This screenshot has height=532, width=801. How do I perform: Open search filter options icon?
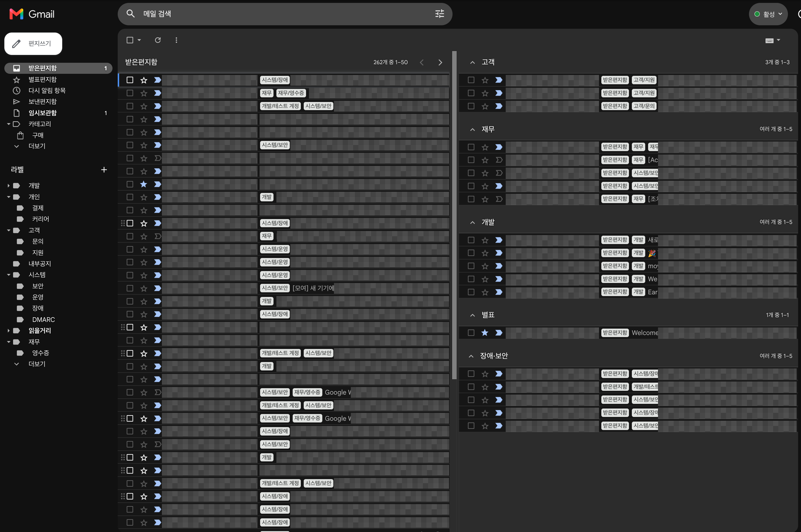[439, 14]
